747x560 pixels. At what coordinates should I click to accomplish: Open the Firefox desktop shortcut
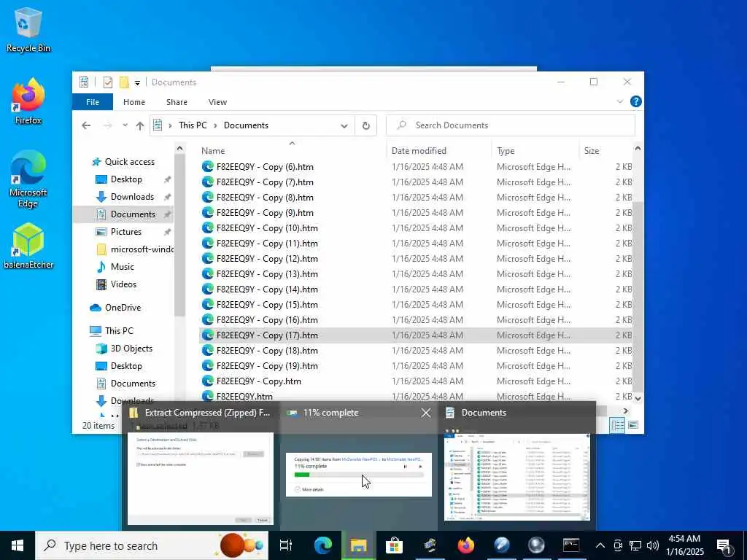click(x=28, y=101)
